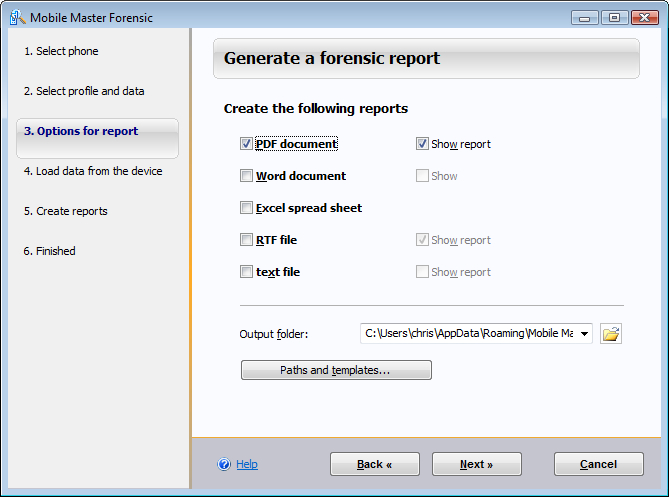Click the Mobile Master Forensic title bar icon

click(17, 17)
